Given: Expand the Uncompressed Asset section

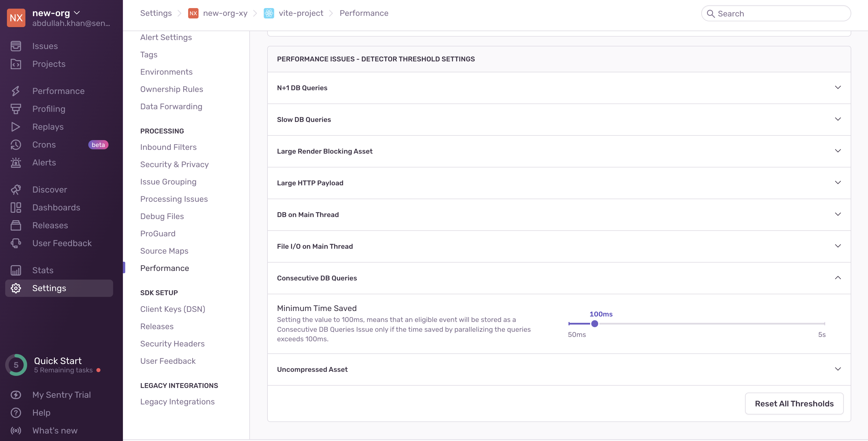Looking at the screenshot, I should 838,369.
